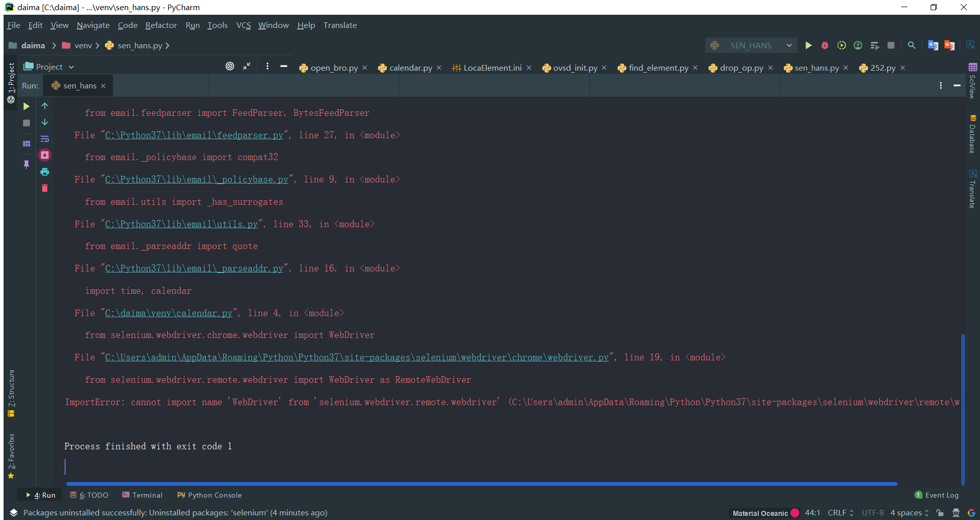The image size is (980, 520).
Task: Toggle read-only lock icon in status bar
Action: [x=940, y=512]
